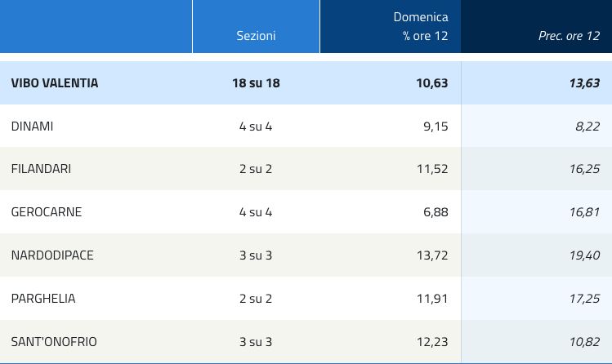Open the VIBO VALENTIA row label
This screenshot has height=364, width=612.
coord(55,83)
